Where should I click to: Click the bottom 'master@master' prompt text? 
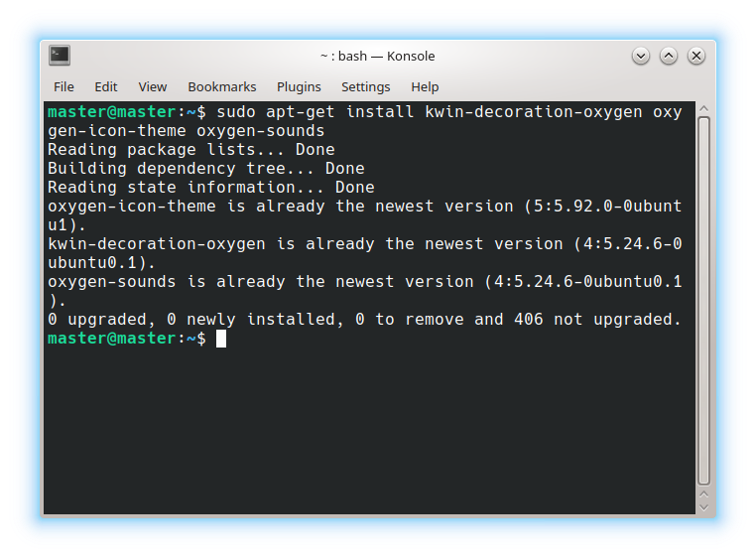point(111,339)
